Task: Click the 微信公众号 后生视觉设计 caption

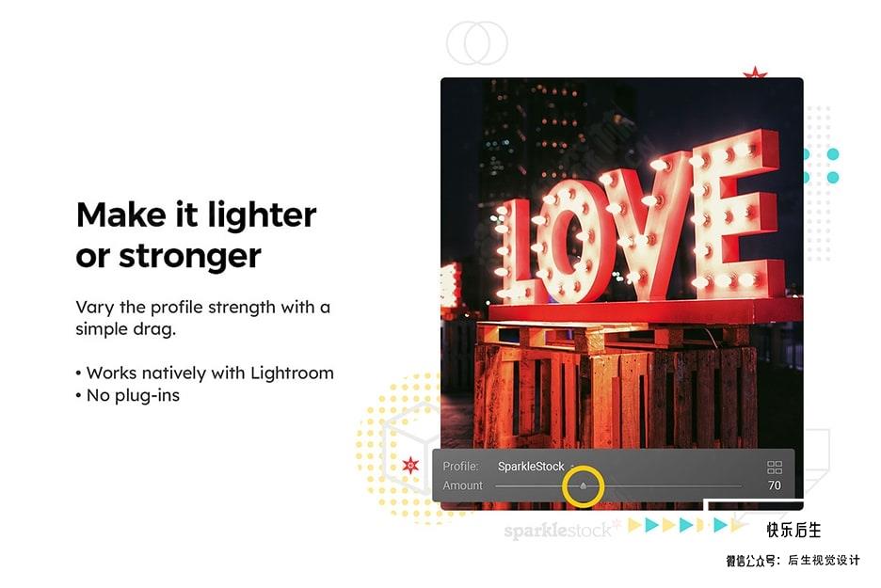Action: (x=793, y=560)
